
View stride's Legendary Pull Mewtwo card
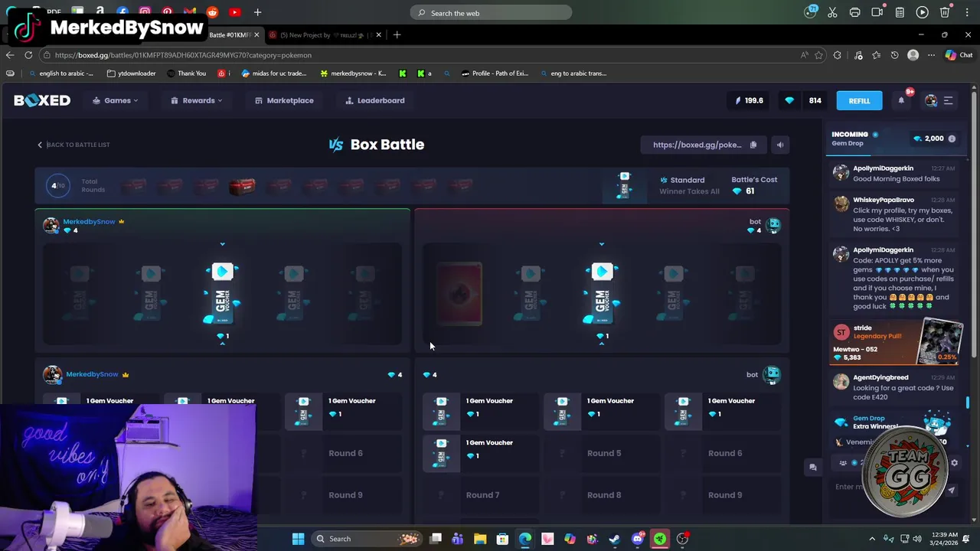coord(939,341)
